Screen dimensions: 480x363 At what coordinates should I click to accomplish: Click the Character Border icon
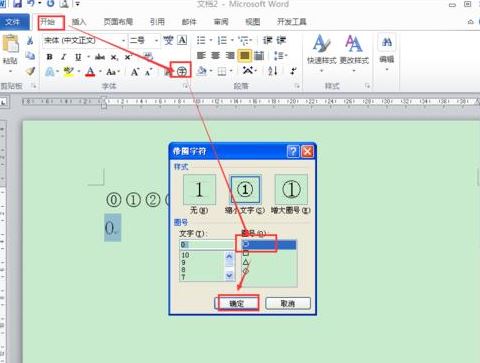(x=182, y=41)
